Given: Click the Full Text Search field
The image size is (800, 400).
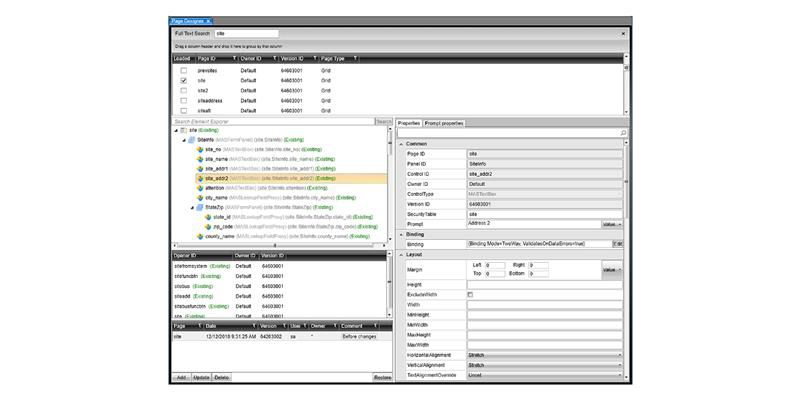Looking at the screenshot, I should click(246, 33).
